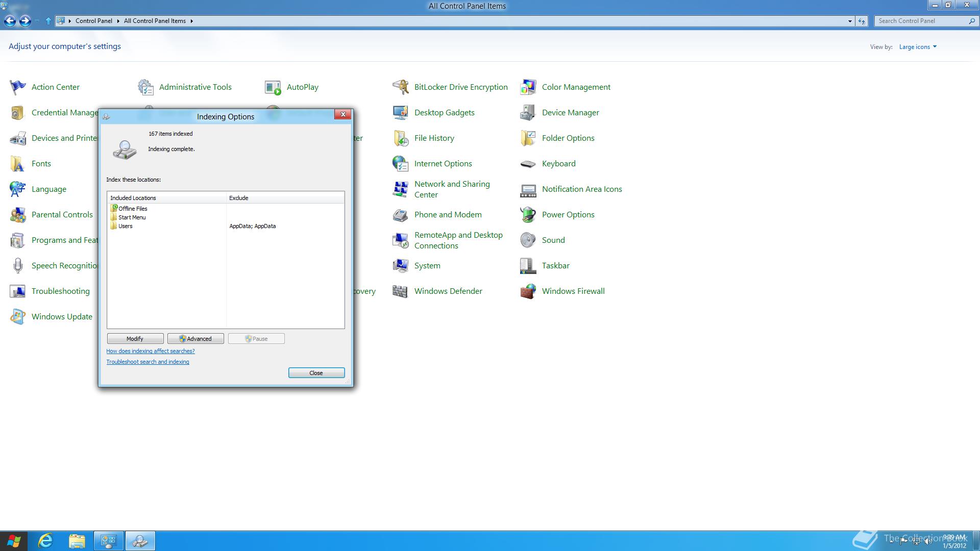Open the Keyboard icon
This screenshot has width=980, height=551.
pos(528,164)
